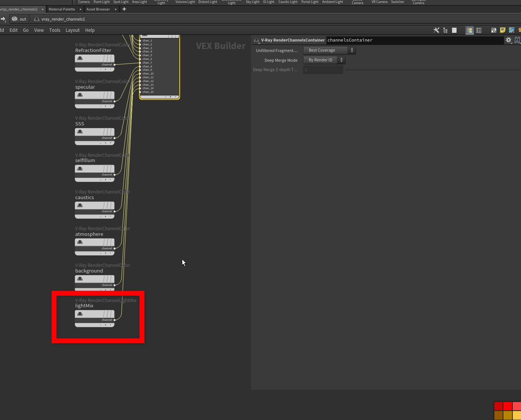Click the chan_15 input on container node

(x=141, y=92)
